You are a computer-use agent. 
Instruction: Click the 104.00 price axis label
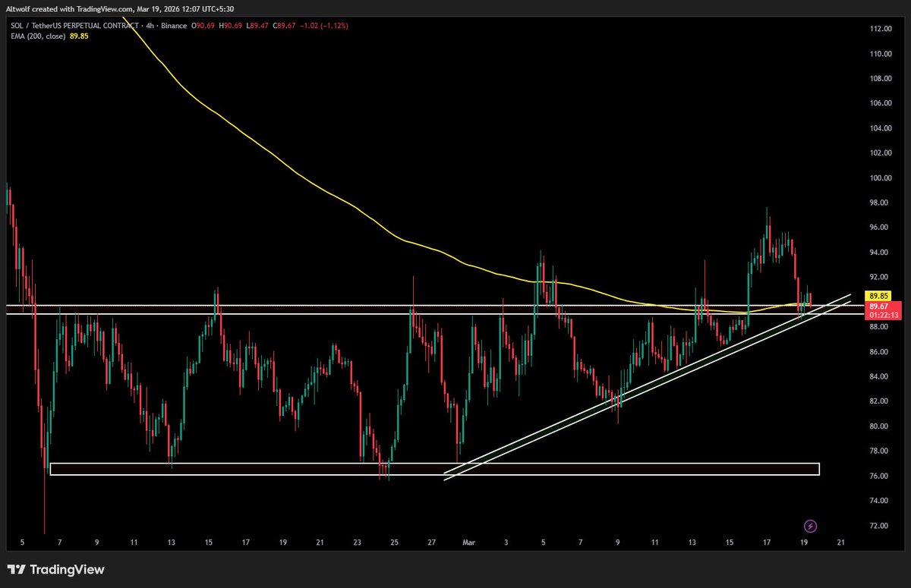[880, 128]
